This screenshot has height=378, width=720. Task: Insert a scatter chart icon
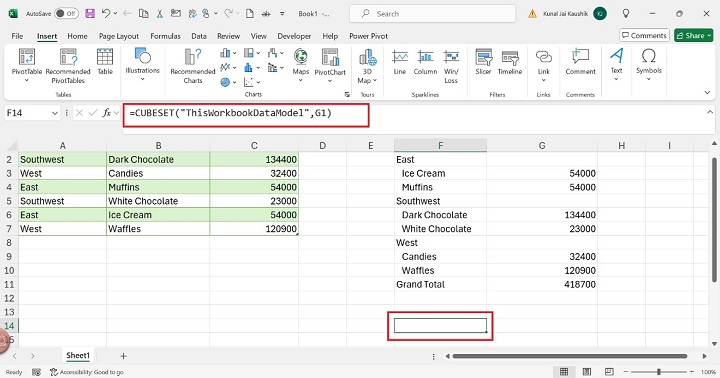[248, 82]
